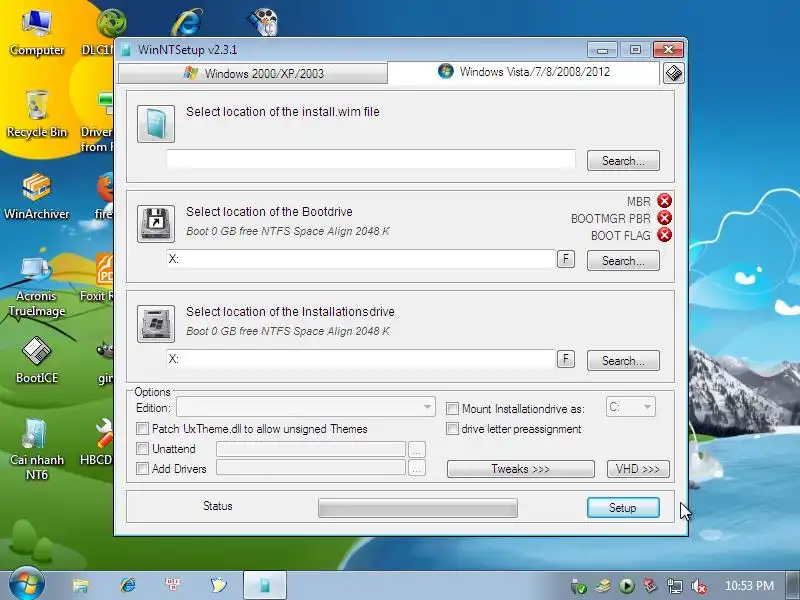
Task: Switch to Windows 2000/XP/2003 tab
Action: [x=253, y=73]
